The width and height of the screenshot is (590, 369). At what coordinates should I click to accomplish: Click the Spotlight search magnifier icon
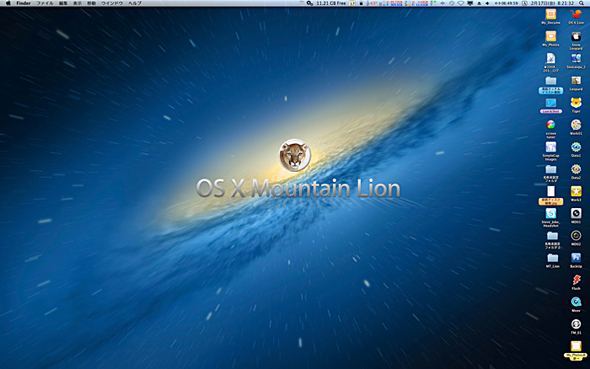[x=581, y=3]
